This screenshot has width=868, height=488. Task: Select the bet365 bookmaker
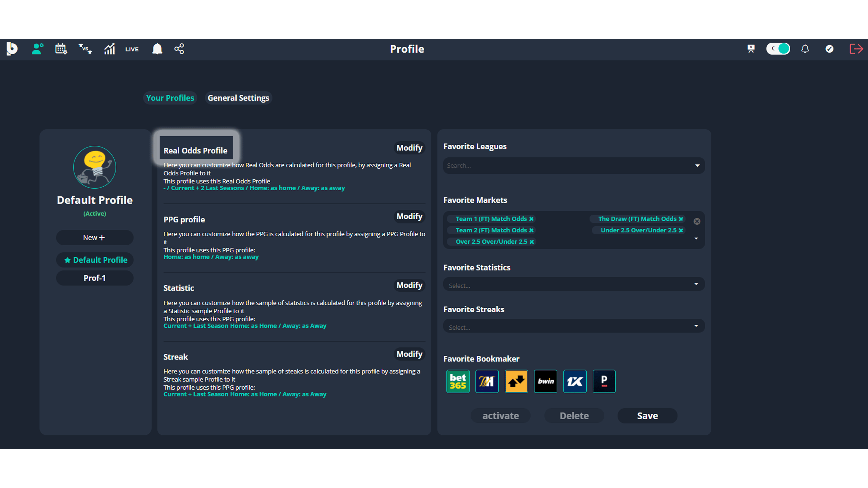[x=457, y=381]
